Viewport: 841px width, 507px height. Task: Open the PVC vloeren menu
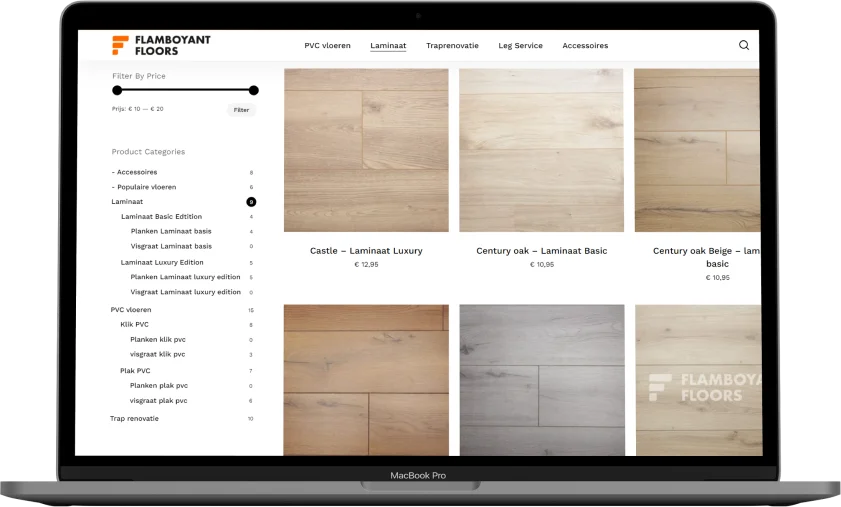327,46
